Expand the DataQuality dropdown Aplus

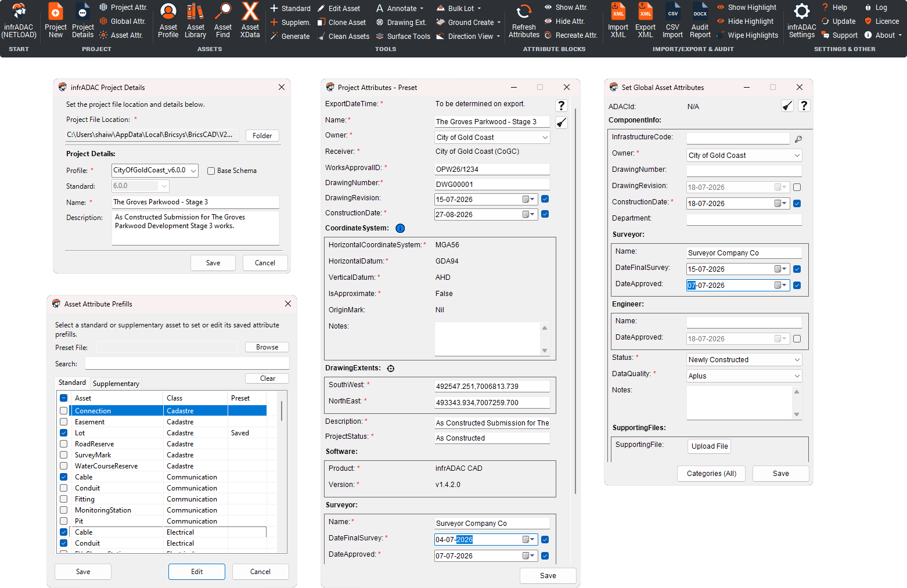[x=797, y=376]
